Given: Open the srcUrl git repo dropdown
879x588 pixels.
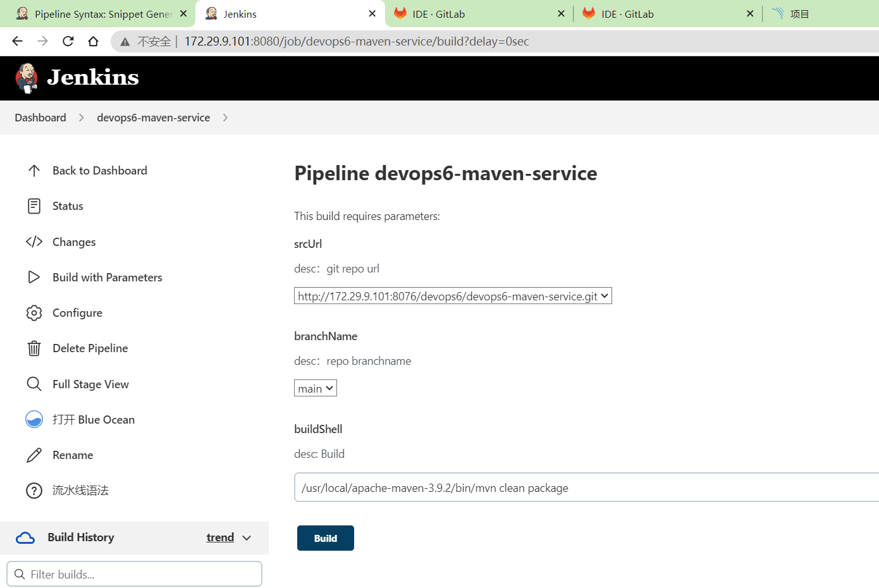Looking at the screenshot, I should [x=453, y=296].
